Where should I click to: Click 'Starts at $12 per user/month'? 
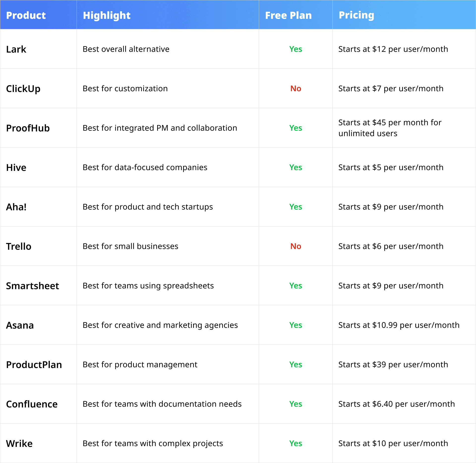tap(393, 49)
